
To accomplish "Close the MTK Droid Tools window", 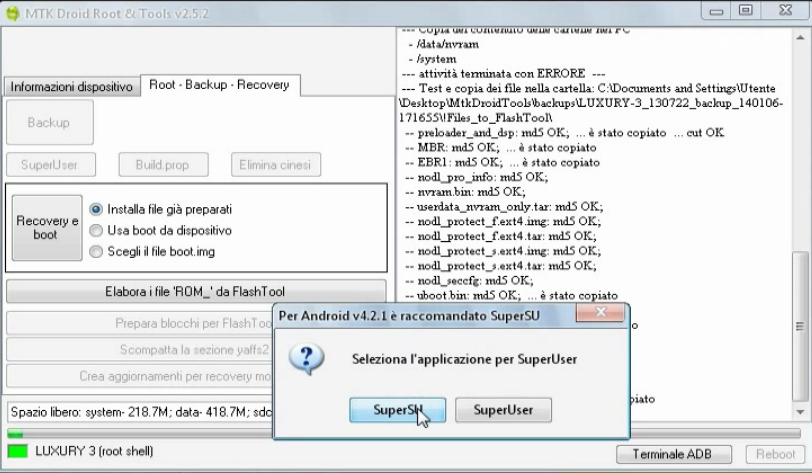I will tap(786, 11).
